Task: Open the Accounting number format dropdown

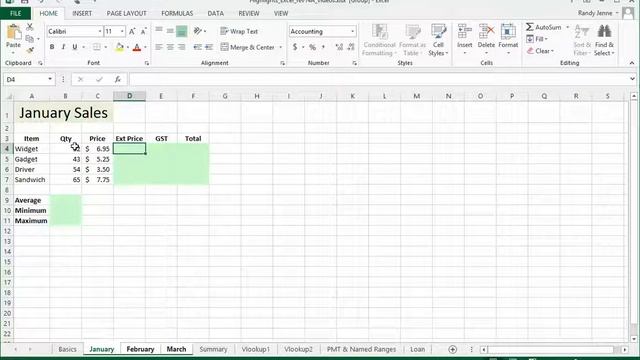Action: (x=352, y=31)
